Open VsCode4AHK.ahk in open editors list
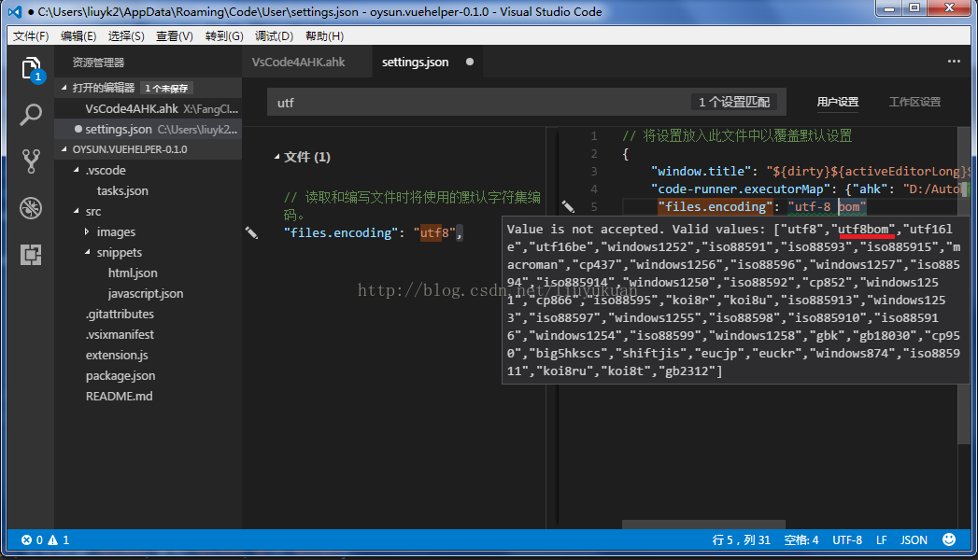Image resolution: width=978 pixels, height=560 pixels. tap(149, 108)
